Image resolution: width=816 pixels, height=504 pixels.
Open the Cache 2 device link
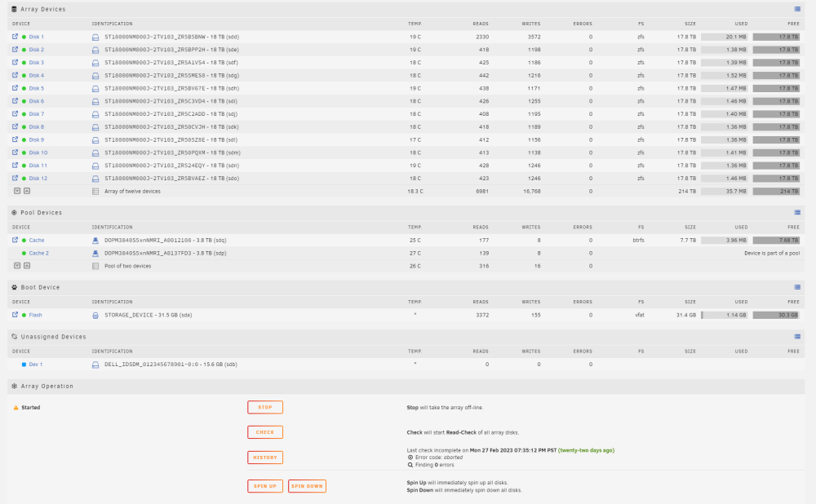pyautogui.click(x=38, y=254)
